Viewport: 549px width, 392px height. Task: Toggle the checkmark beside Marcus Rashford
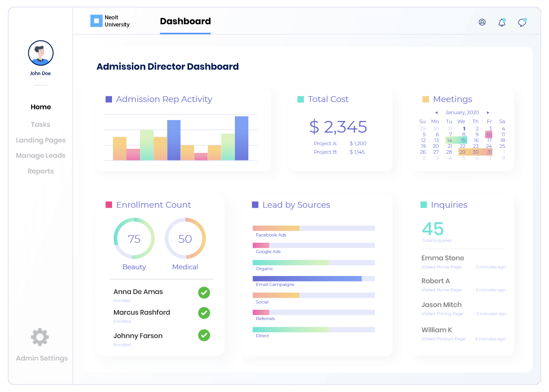(204, 313)
